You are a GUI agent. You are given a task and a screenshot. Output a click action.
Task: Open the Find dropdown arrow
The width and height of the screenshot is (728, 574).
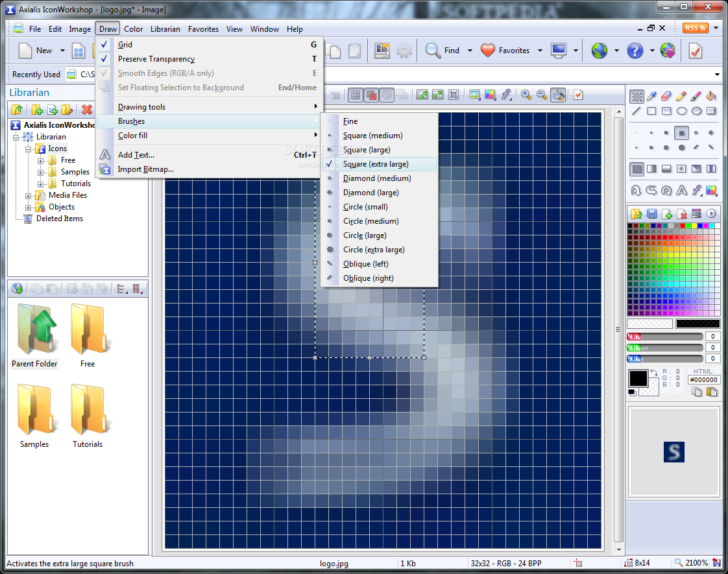pyautogui.click(x=470, y=51)
